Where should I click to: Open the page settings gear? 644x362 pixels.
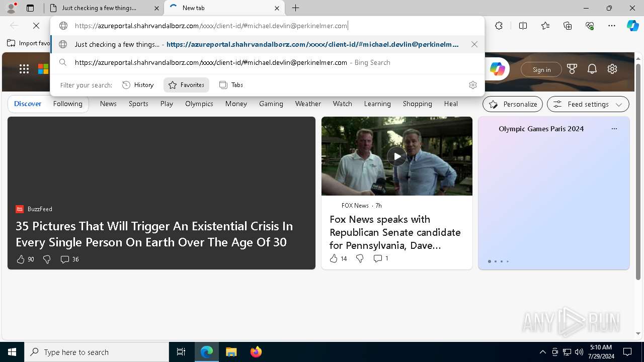[x=612, y=69]
